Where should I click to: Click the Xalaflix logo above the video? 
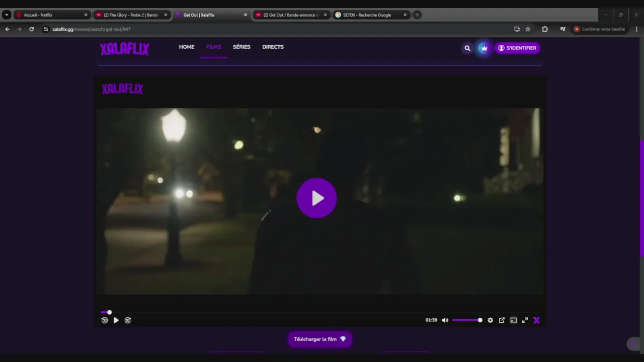122,89
